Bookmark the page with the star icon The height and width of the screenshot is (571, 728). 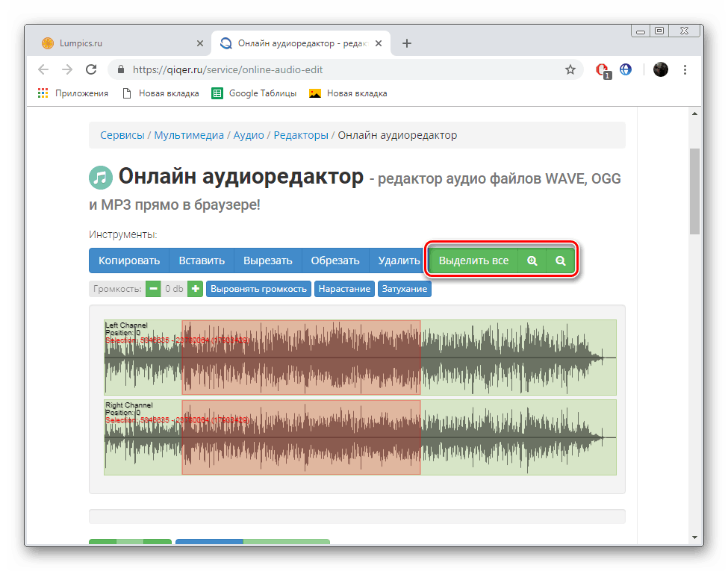[570, 69]
